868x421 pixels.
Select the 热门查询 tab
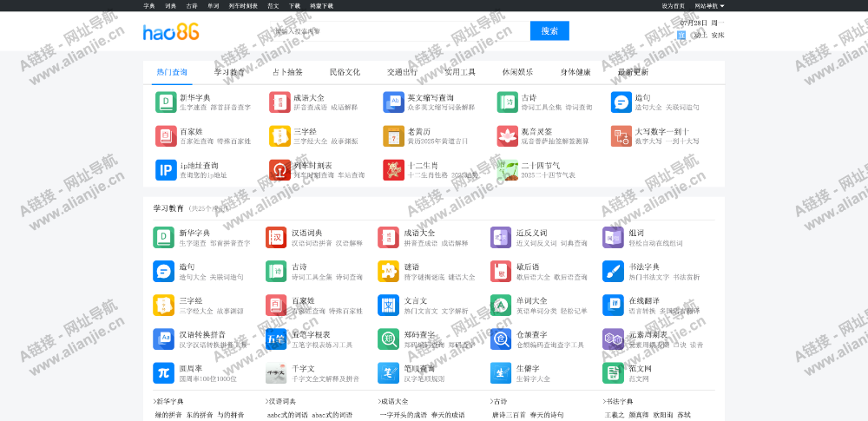(x=172, y=72)
